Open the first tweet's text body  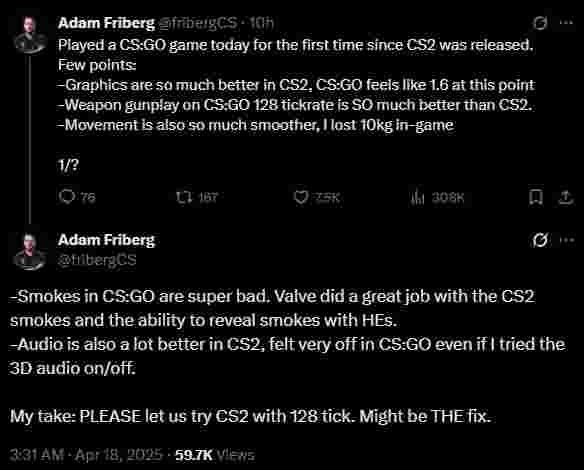(x=296, y=105)
